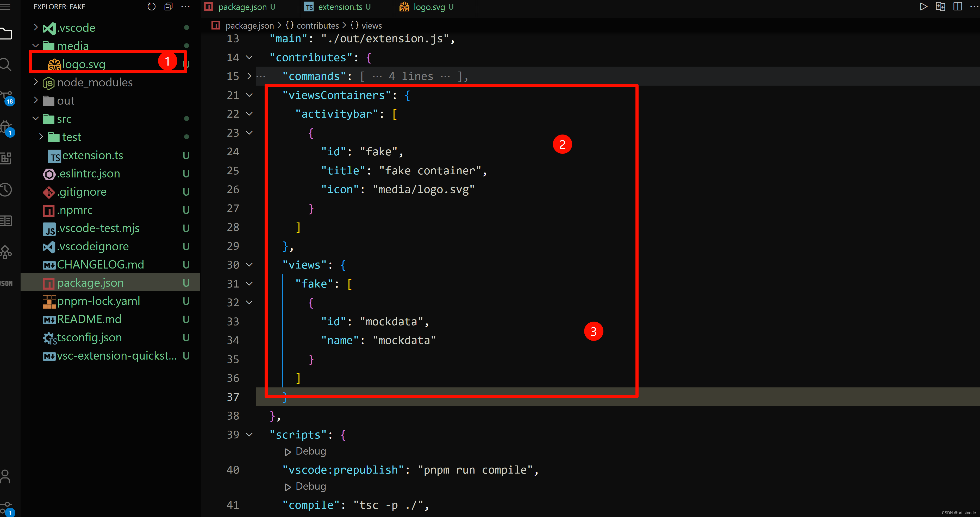Open vsc-extension-quickstart file in tree

[110, 355]
